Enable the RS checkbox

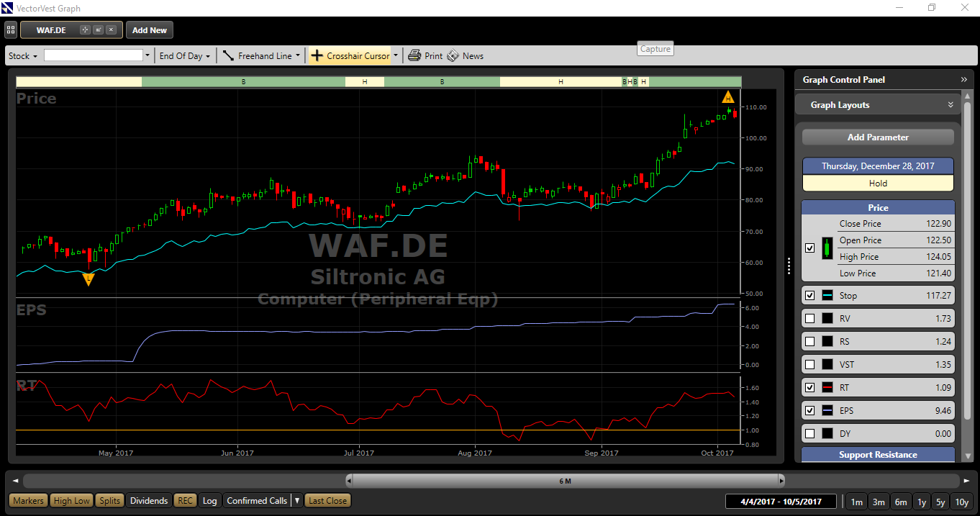click(810, 342)
